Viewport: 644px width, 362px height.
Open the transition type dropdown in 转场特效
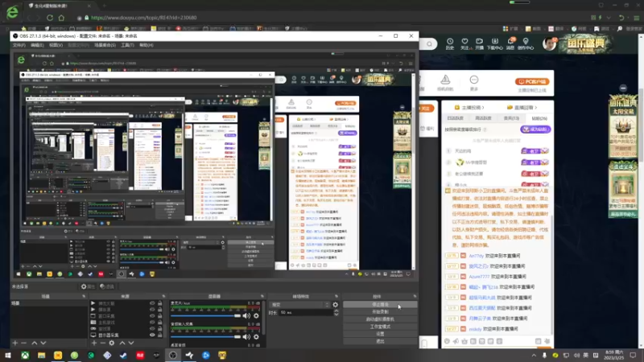pyautogui.click(x=299, y=305)
